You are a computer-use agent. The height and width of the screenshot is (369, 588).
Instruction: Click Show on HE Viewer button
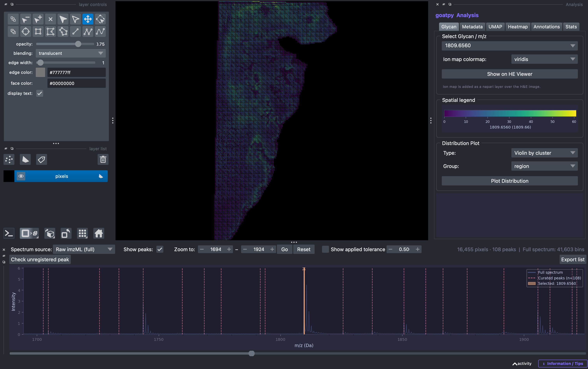[510, 74]
